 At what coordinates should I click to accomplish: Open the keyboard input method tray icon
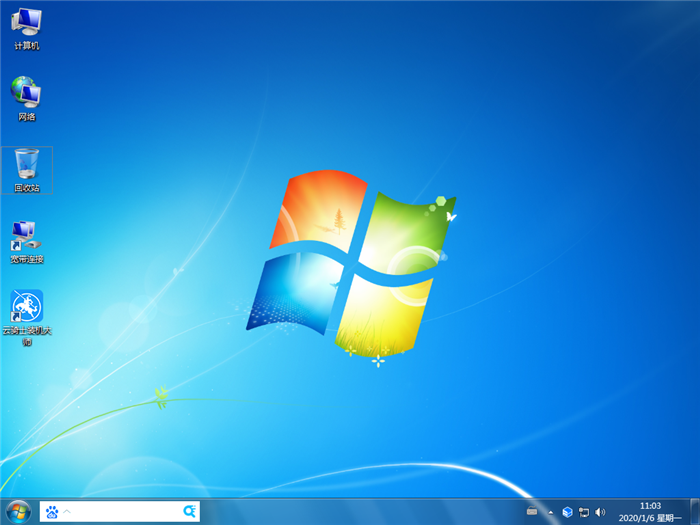pyautogui.click(x=532, y=512)
